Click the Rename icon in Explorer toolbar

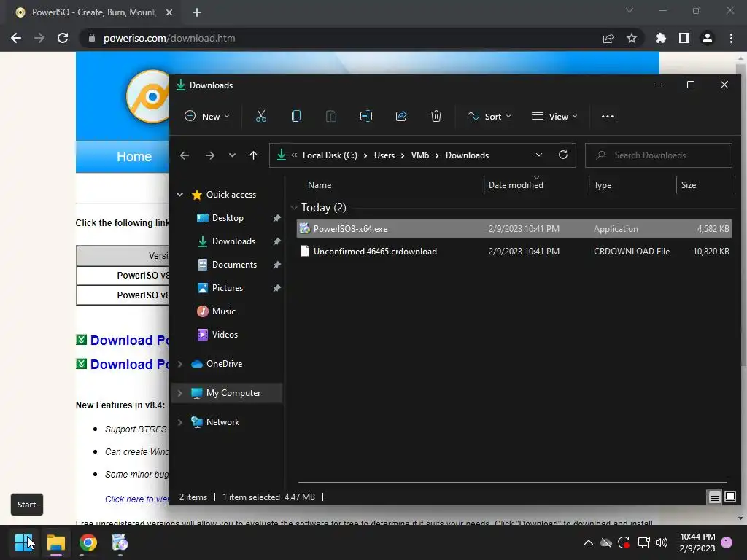(366, 116)
